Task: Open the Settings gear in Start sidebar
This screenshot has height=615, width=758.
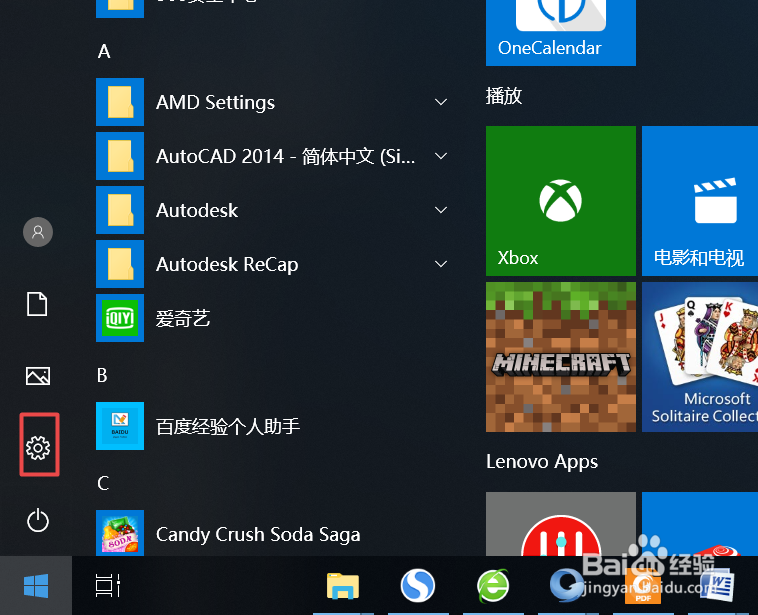Action: 38,447
